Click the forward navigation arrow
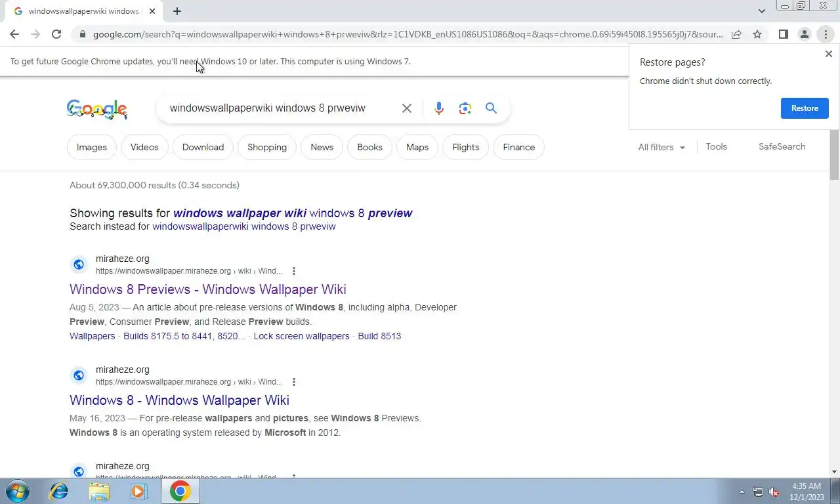This screenshot has width=840, height=504. 35,34
